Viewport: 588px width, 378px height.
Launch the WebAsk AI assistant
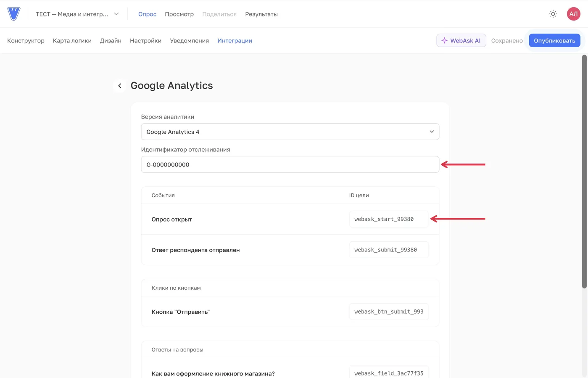[x=461, y=40]
